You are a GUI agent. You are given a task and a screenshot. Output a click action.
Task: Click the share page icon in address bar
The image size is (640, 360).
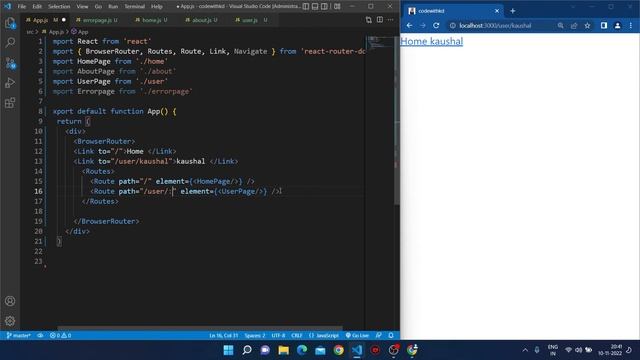click(x=574, y=25)
